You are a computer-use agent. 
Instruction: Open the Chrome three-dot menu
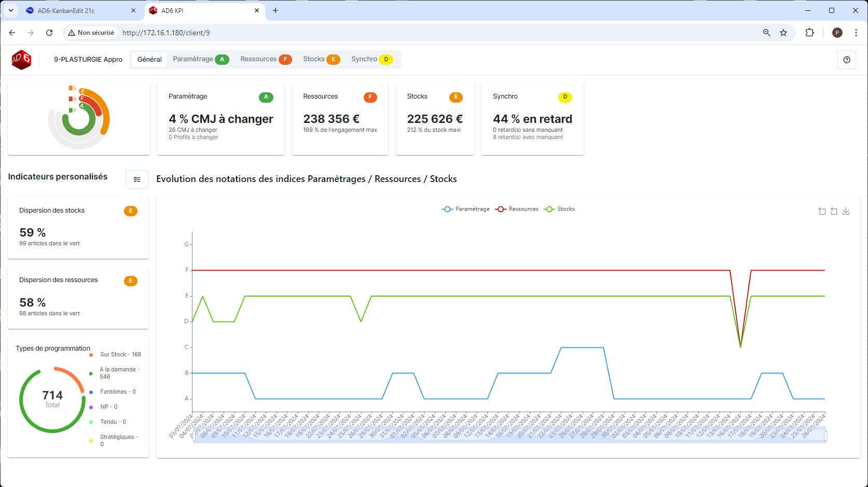click(x=856, y=33)
